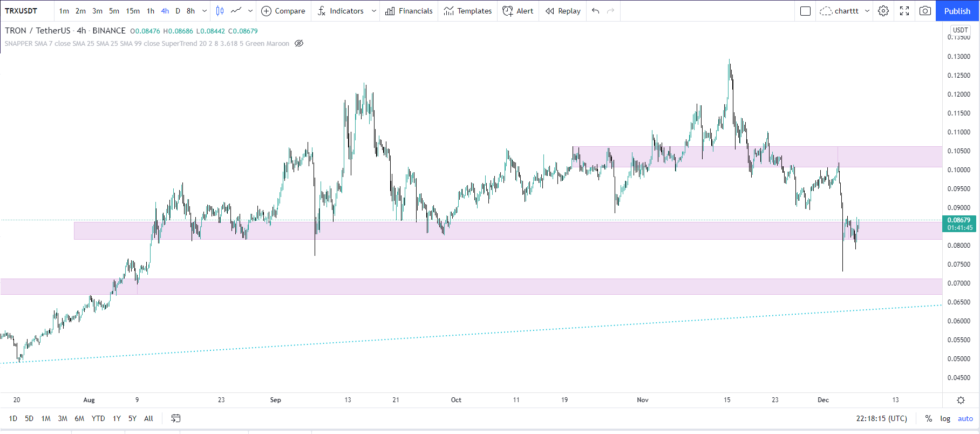
Task: Open the Financials panel
Action: pos(409,11)
